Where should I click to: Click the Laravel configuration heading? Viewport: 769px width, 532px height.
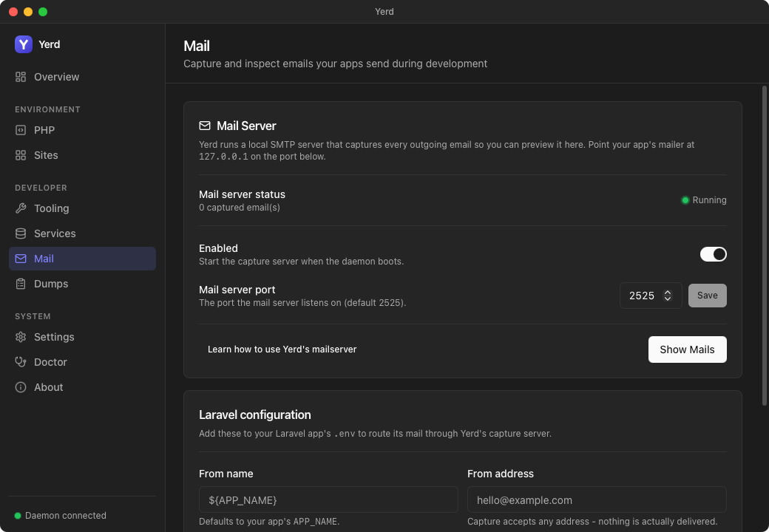click(255, 415)
